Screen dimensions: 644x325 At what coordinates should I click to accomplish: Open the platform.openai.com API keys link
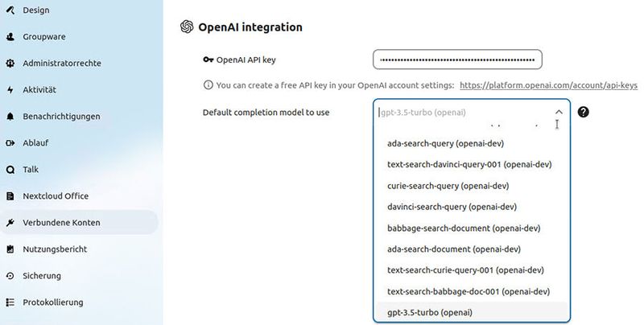[x=547, y=85]
